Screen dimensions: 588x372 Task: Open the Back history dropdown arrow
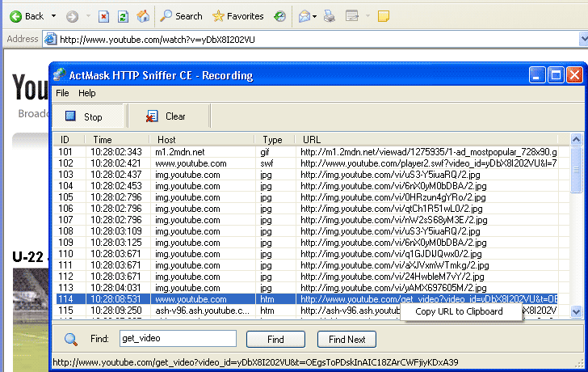pos(53,16)
